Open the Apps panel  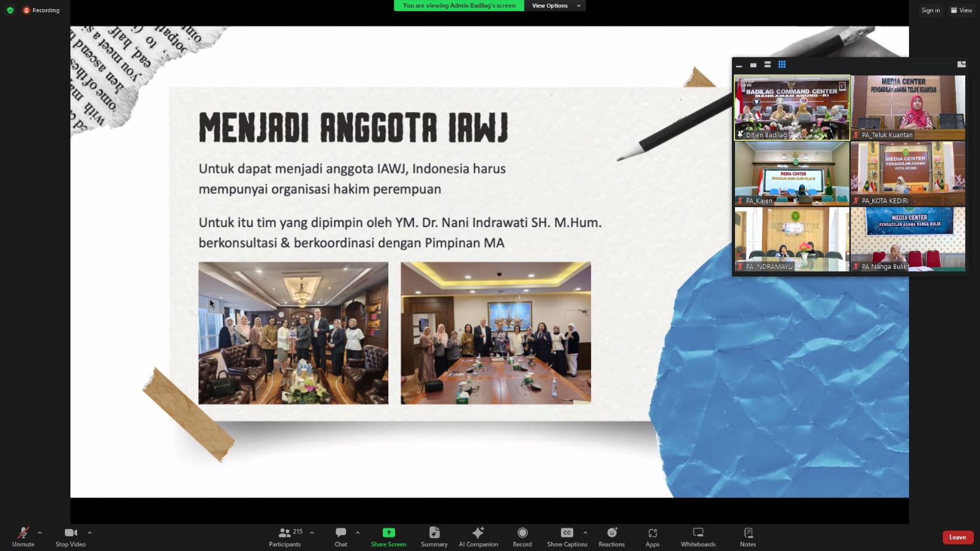pos(653,537)
